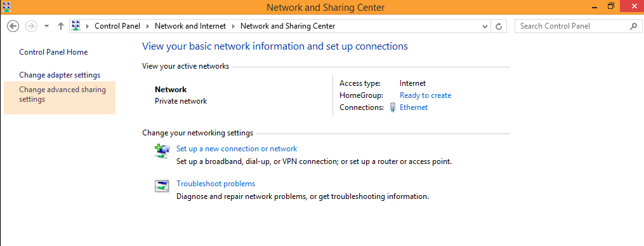Refresh the Control Panel address bar
This screenshot has width=644, height=246.
point(499,26)
